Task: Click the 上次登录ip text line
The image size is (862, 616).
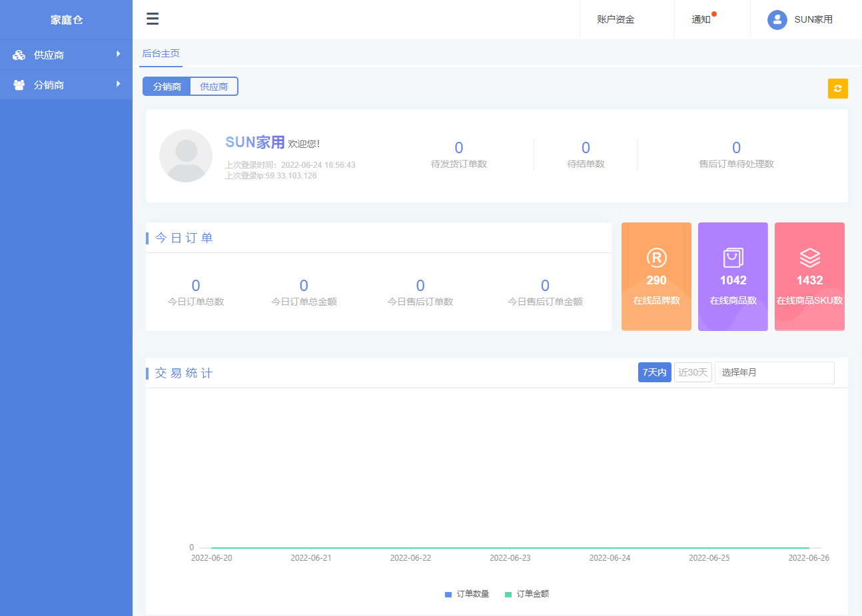Action: pos(271,176)
